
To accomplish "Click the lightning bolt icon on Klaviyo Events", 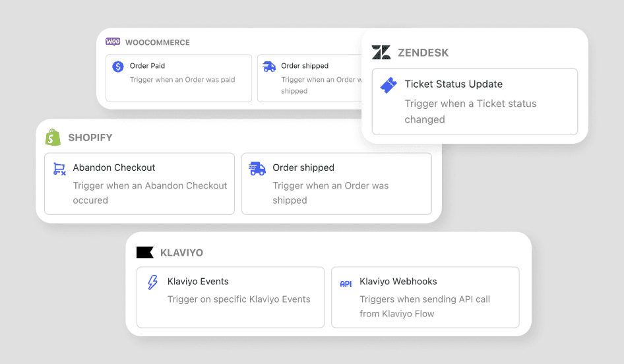I will point(153,282).
